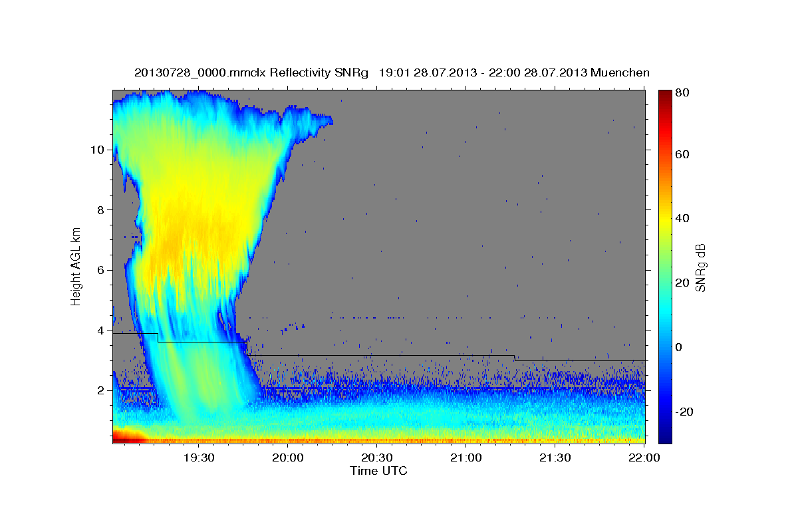Click the 'Height AGL km' y-axis label
Image resolution: width=798 pixels, height=532 pixels.
76,266
